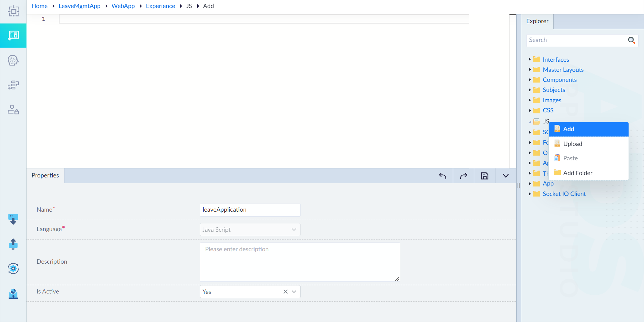Image resolution: width=644 pixels, height=322 pixels.
Task: Click the download arrow sidebar icon
Action: (x=13, y=219)
